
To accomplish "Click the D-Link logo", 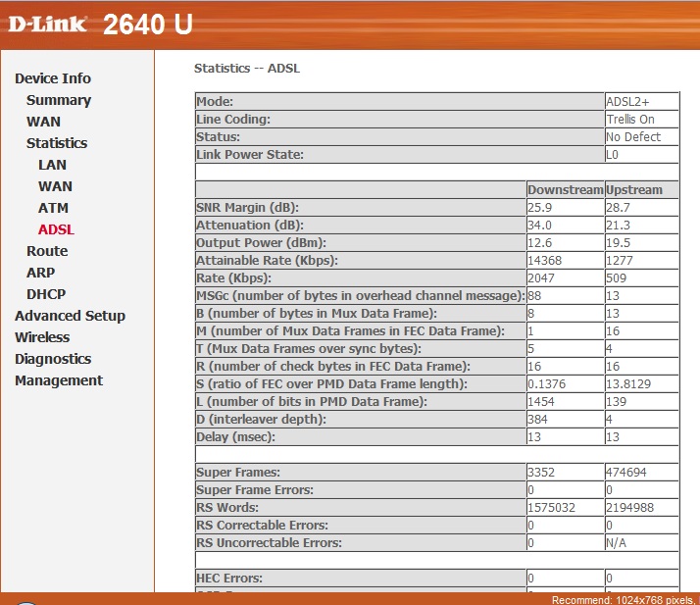I will [x=47, y=25].
